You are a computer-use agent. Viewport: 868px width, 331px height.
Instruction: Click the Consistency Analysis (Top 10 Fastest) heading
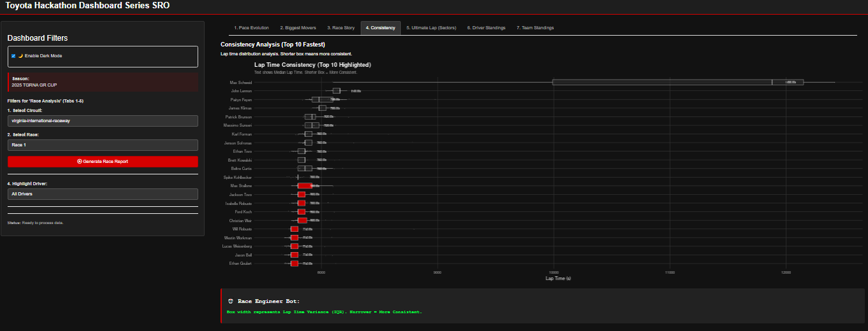(x=273, y=45)
